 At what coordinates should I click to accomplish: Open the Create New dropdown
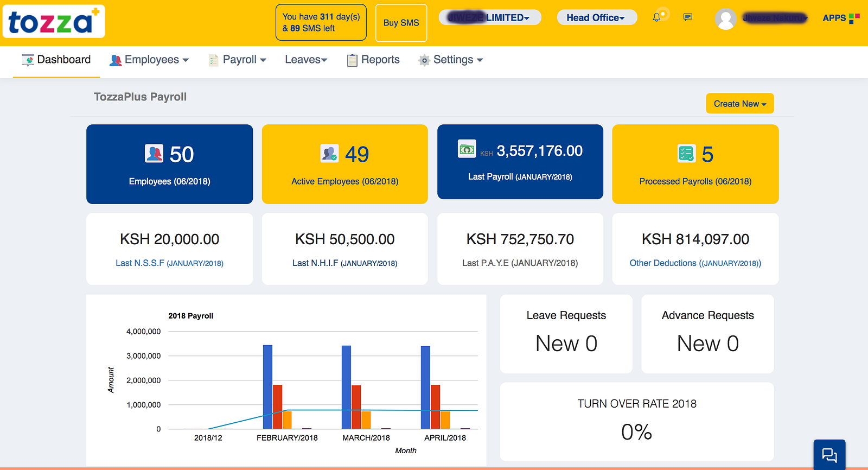[740, 104]
